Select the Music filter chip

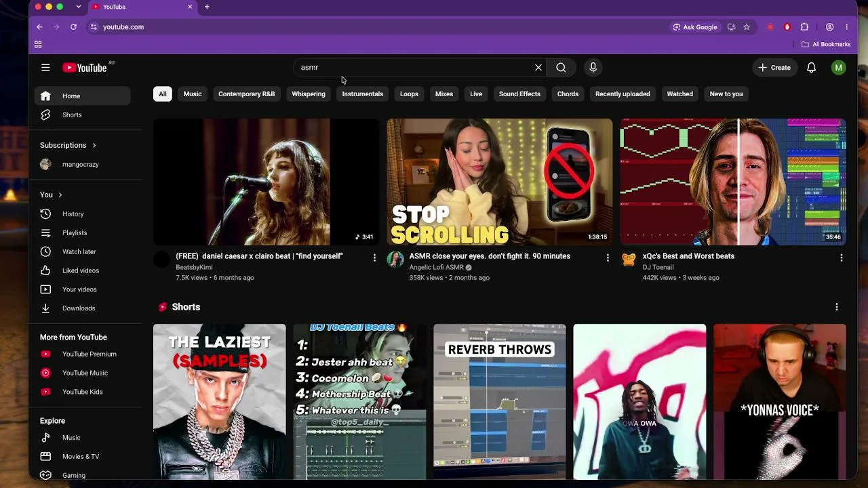[193, 94]
